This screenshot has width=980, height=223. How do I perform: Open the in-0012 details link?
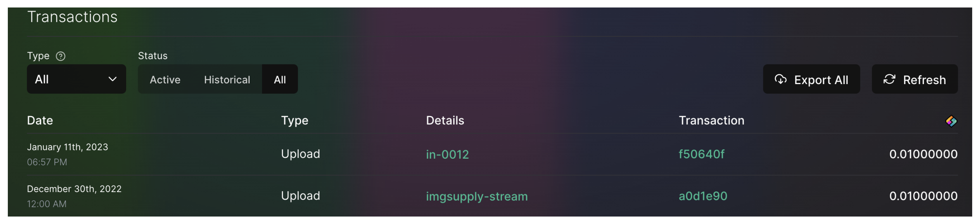click(x=447, y=154)
